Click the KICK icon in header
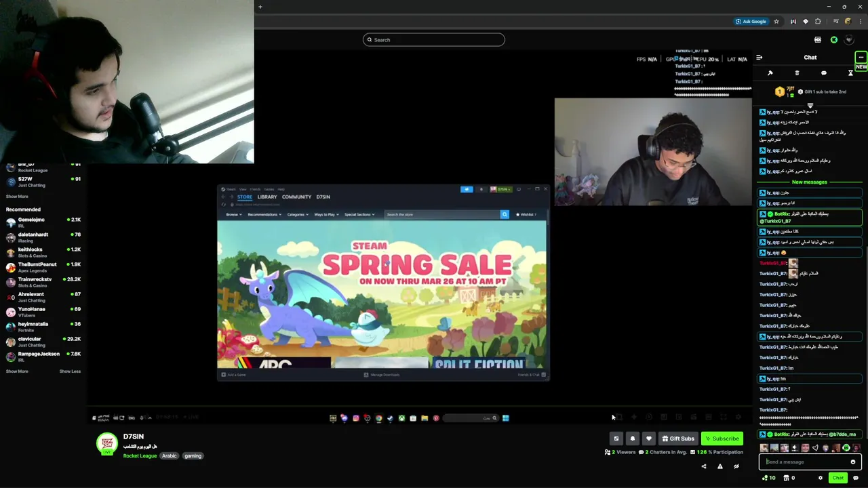 818,40
